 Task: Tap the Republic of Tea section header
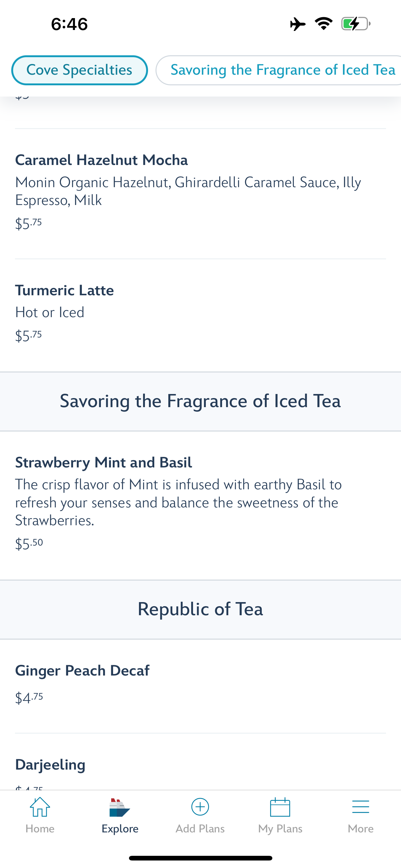200,609
